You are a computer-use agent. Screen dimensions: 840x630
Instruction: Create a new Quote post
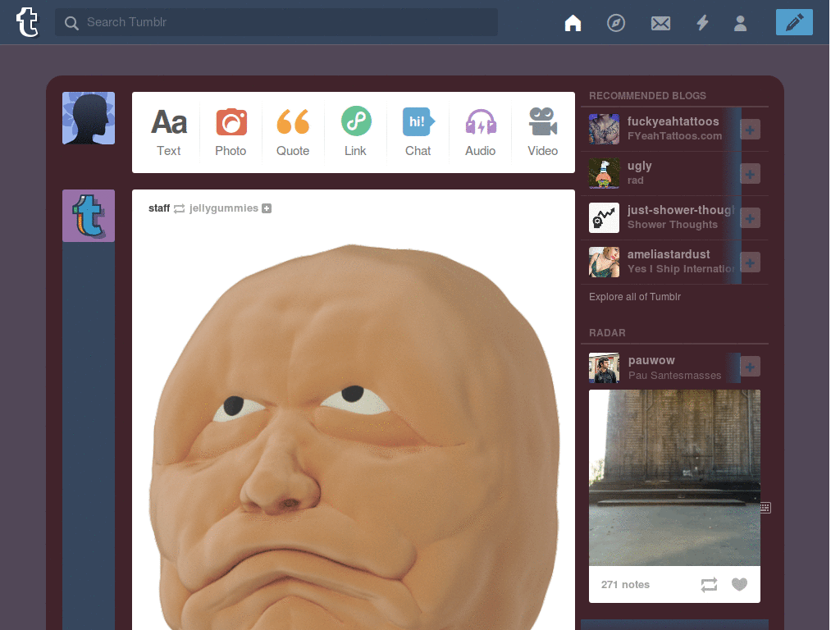coord(293,132)
